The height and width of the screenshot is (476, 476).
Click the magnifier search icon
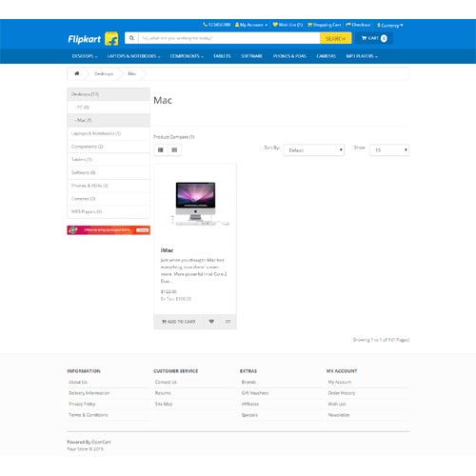pos(131,38)
